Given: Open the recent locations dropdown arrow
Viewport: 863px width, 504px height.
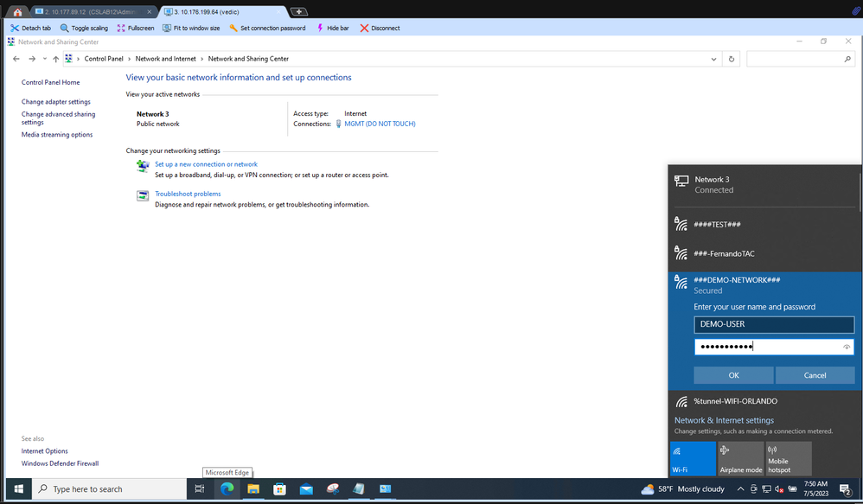Looking at the screenshot, I should tap(45, 59).
